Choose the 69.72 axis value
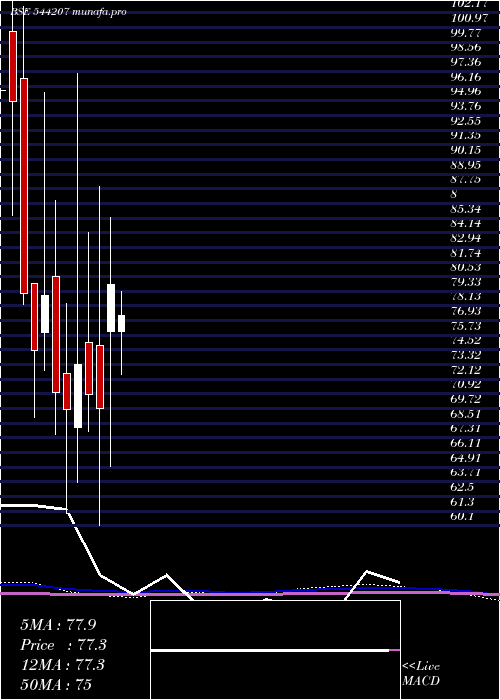 (466, 399)
